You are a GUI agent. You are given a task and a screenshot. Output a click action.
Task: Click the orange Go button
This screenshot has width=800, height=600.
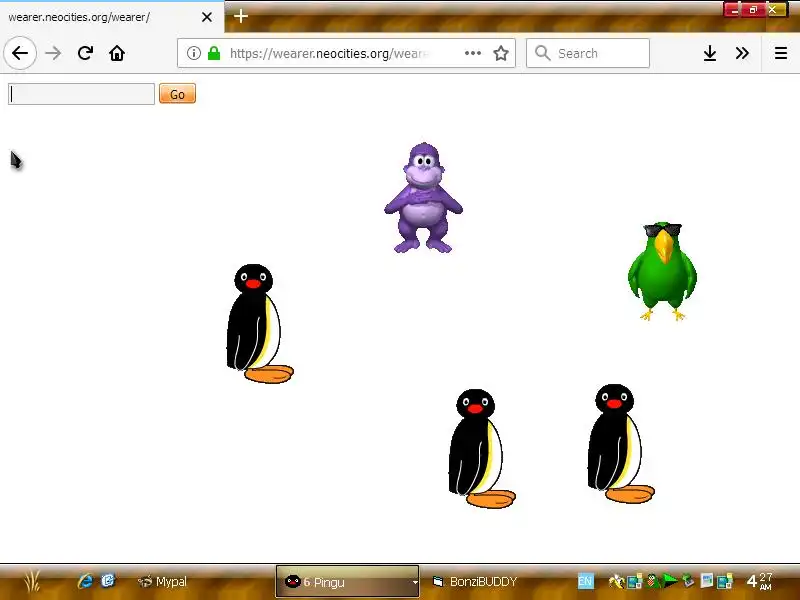pyautogui.click(x=177, y=94)
